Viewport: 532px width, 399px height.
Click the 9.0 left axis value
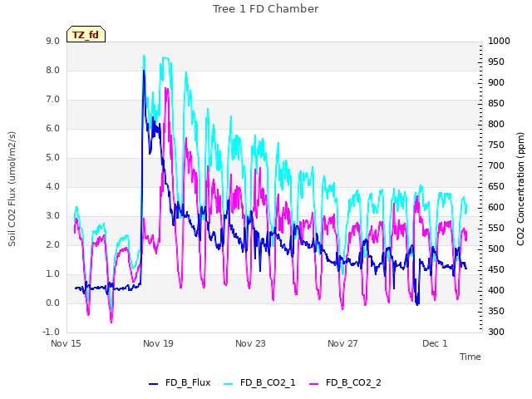pyautogui.click(x=52, y=41)
